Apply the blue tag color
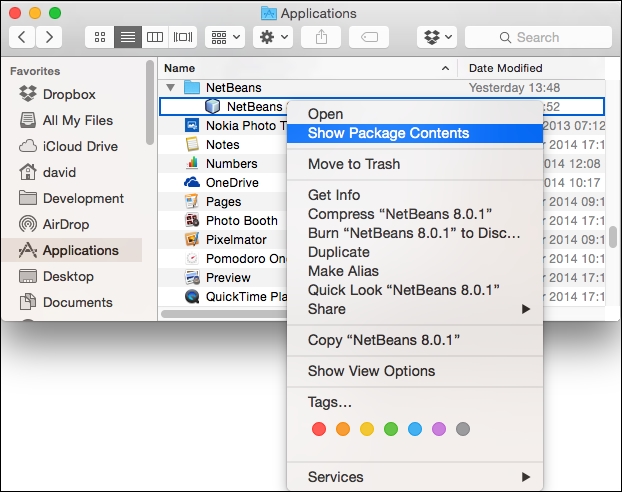 [415, 429]
